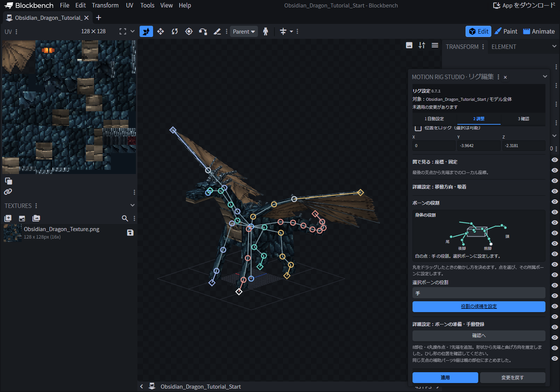Open the File menu

pyautogui.click(x=65, y=5)
